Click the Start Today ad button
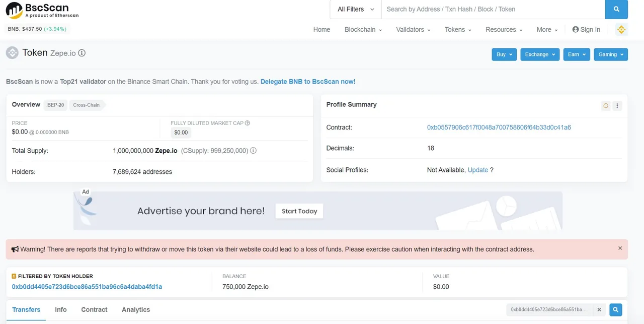 299,211
